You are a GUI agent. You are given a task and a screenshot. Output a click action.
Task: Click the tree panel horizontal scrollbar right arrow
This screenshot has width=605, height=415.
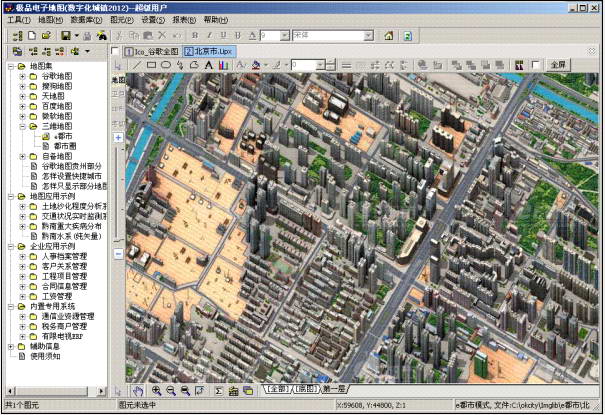coord(101,391)
